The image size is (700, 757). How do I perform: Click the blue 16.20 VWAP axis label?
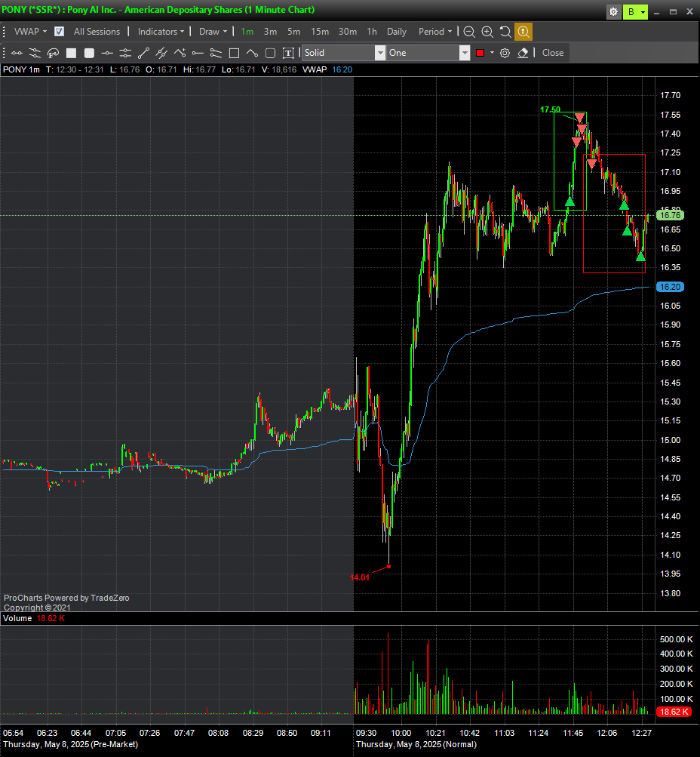(x=670, y=287)
